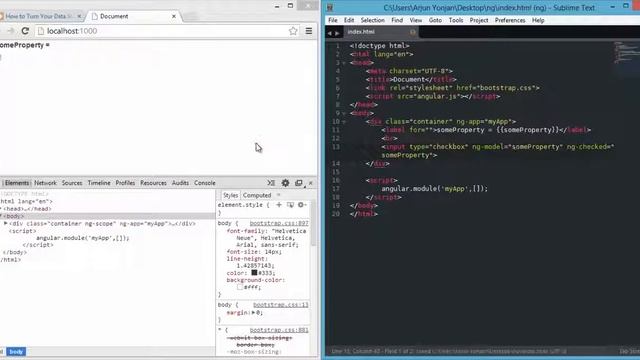This screenshot has height=360, width=640.
Task: Expand the div.container node in Elements tree
Action: (x=6, y=224)
